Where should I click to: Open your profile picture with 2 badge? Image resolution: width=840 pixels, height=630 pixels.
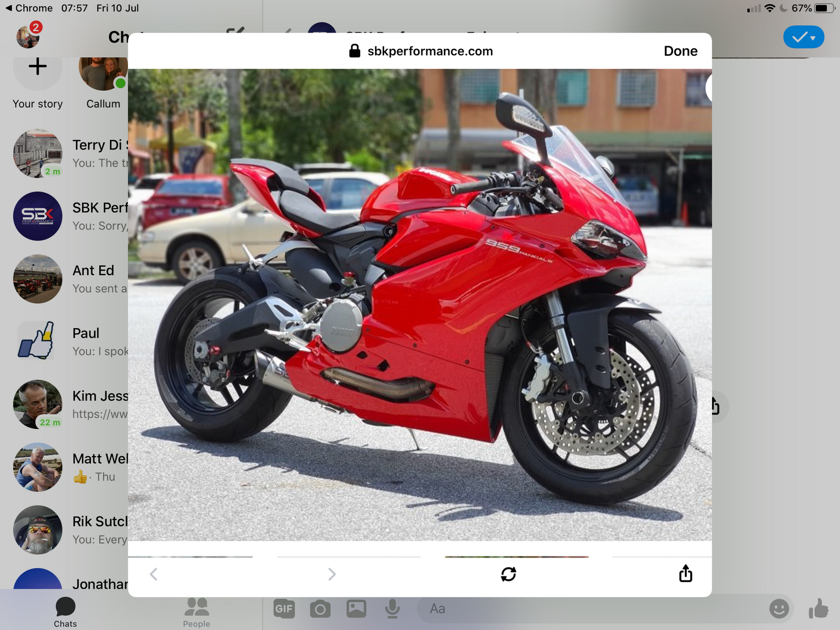click(x=28, y=36)
